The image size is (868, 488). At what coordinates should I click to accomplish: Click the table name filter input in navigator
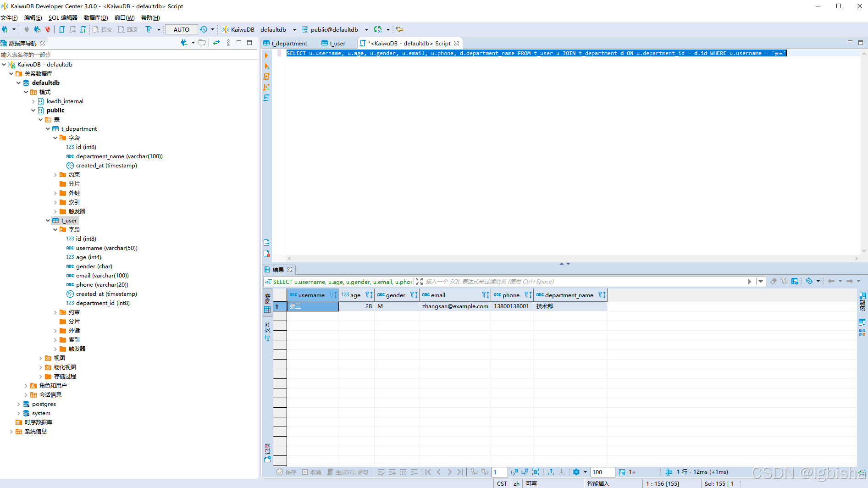click(x=128, y=55)
